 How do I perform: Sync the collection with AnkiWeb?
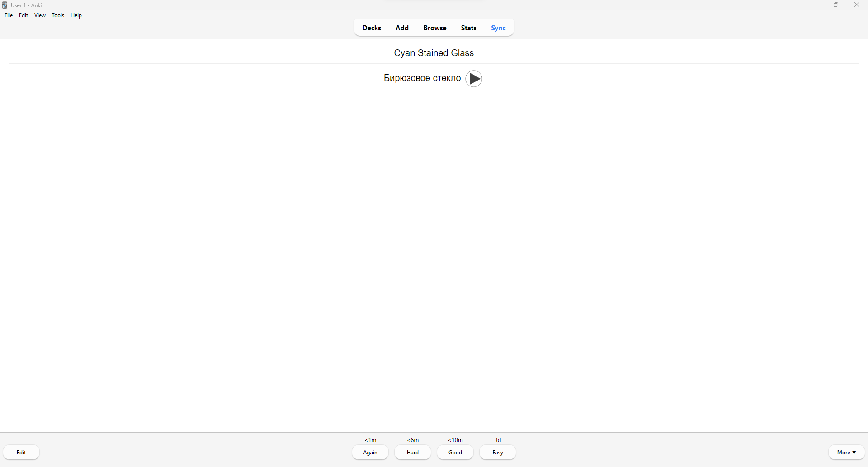pyautogui.click(x=499, y=28)
